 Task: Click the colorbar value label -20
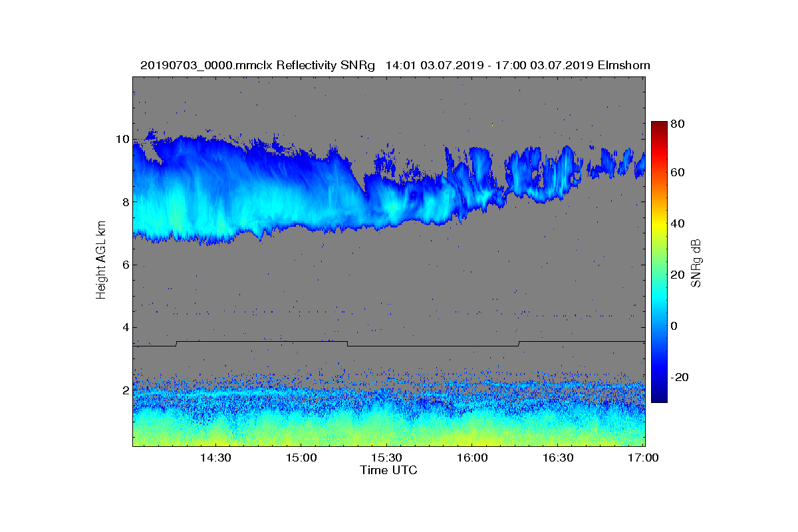click(x=680, y=377)
